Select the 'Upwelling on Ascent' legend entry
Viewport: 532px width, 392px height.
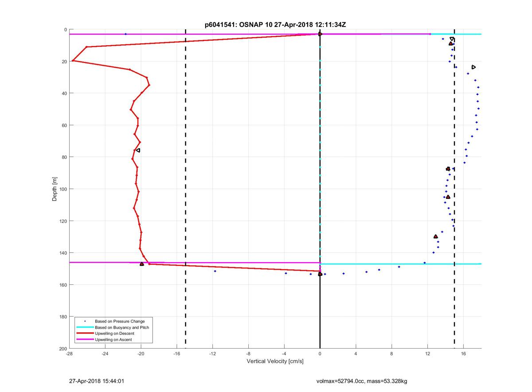(x=113, y=340)
